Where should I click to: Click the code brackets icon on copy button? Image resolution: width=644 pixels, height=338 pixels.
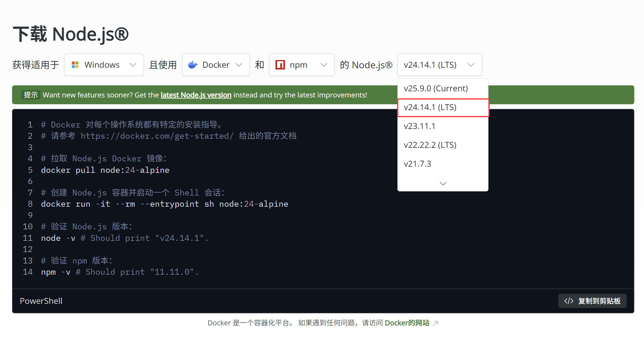pyautogui.click(x=569, y=301)
